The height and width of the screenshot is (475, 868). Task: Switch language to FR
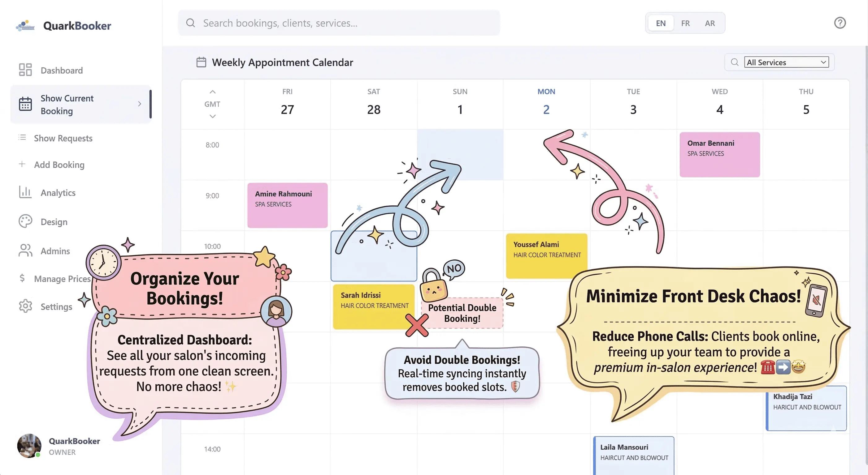pos(685,23)
